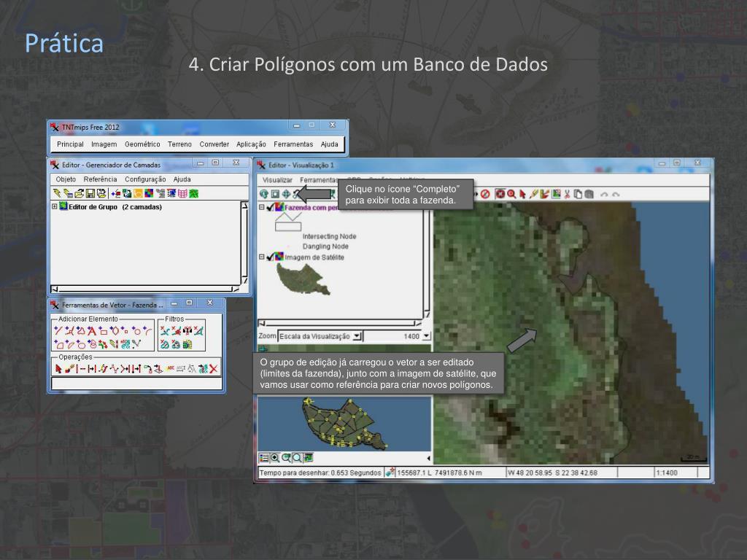Open Visualizar menu in Visualização 1 window
This screenshot has width=747, height=560.
277,180
